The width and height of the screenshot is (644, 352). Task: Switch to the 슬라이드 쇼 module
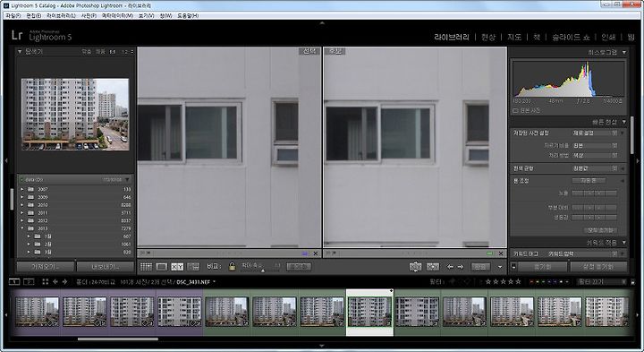pyautogui.click(x=571, y=37)
